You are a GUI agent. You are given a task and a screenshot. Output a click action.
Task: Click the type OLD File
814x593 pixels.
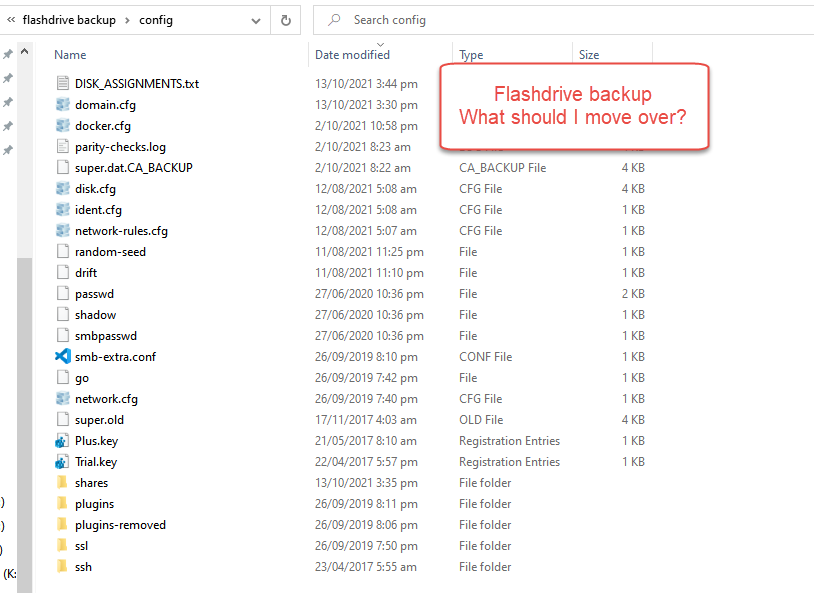point(481,420)
